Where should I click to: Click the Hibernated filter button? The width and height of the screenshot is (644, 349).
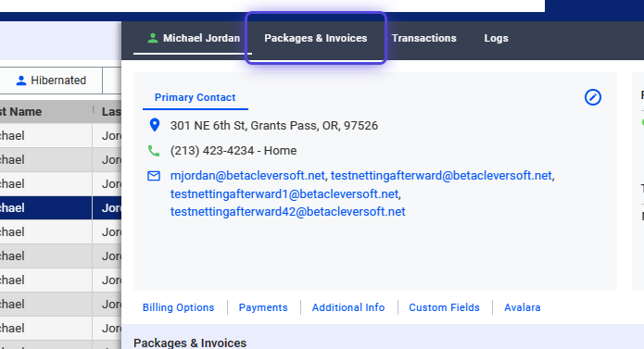[51, 81]
